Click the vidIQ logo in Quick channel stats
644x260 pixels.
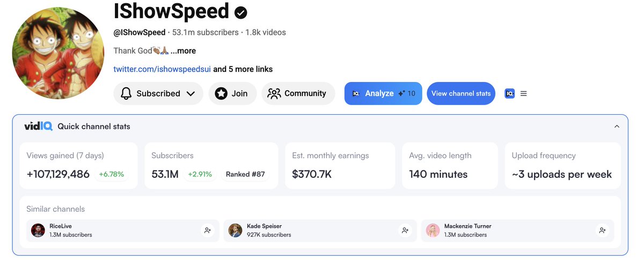tap(38, 127)
